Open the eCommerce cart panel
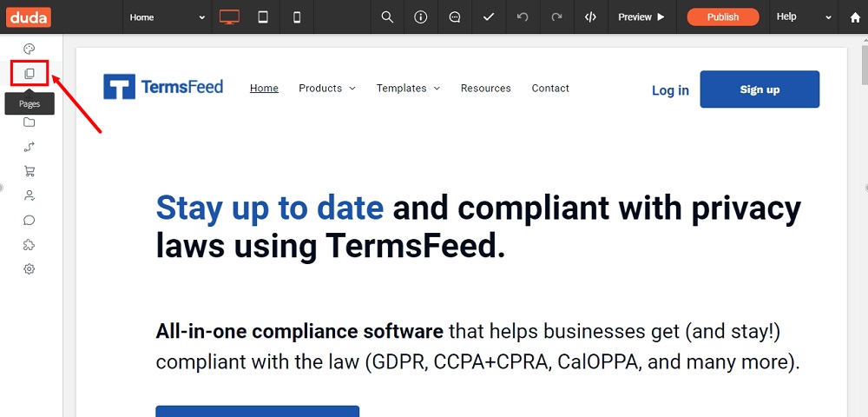Viewport: 868px width, 417px height. (x=30, y=171)
